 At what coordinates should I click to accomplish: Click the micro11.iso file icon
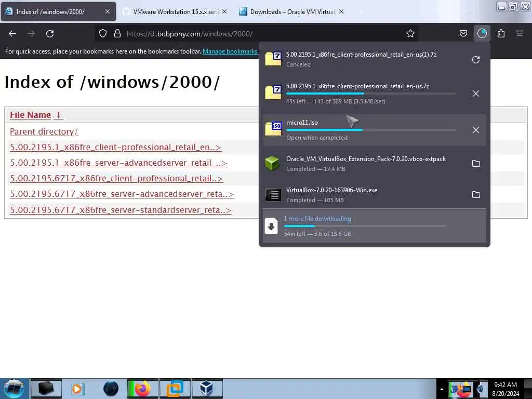(x=273, y=128)
